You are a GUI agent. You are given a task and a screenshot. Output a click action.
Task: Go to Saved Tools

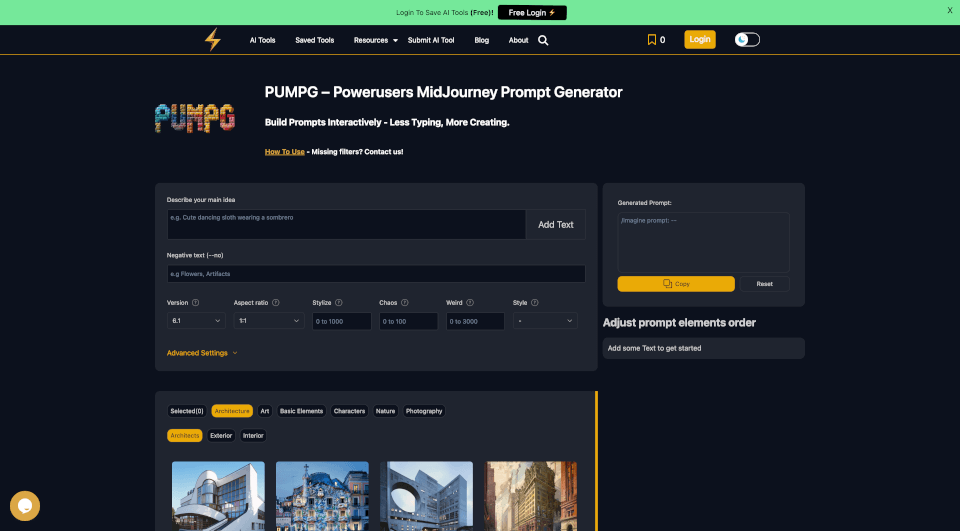[315, 40]
